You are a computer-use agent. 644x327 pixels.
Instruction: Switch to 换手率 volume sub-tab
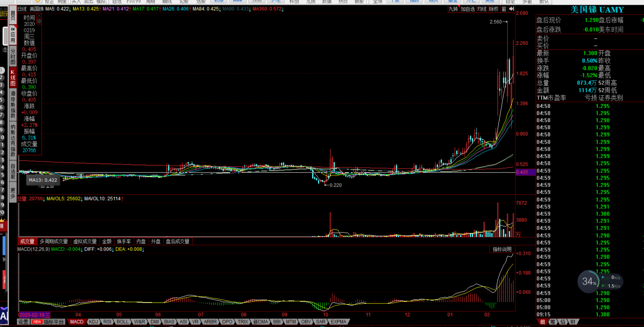124,241
